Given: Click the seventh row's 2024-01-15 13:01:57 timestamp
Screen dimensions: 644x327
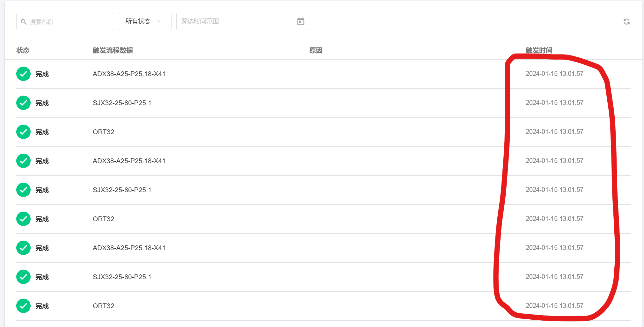Looking at the screenshot, I should pos(554,248).
